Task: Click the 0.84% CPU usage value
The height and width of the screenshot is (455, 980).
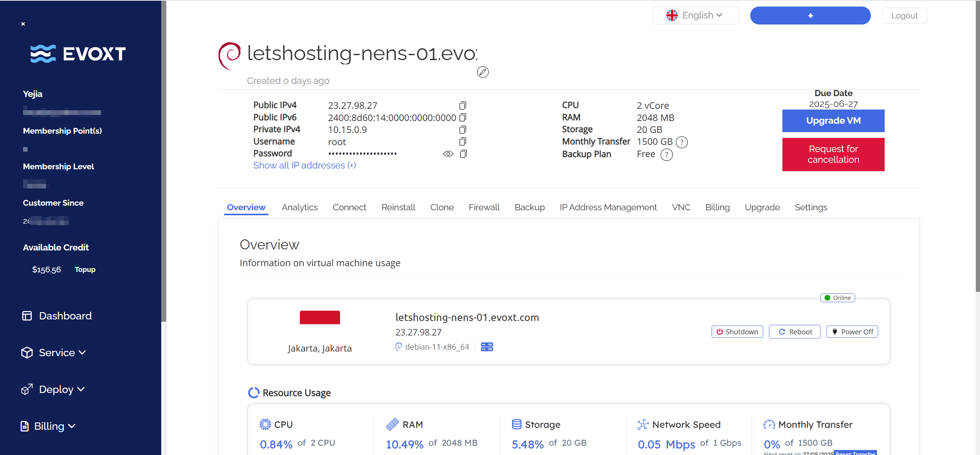Action: [x=276, y=444]
